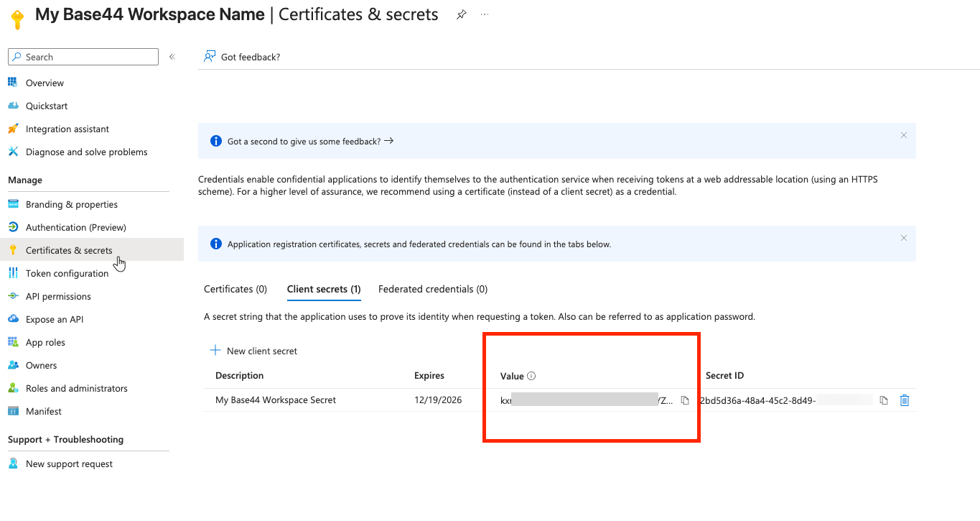Click the Manifest icon

pos(13,411)
